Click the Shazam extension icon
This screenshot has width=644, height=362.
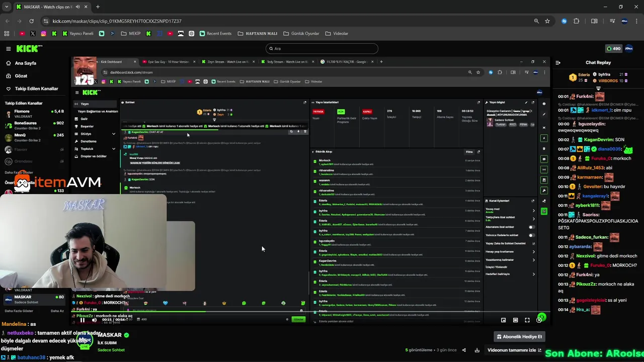click(564, 21)
